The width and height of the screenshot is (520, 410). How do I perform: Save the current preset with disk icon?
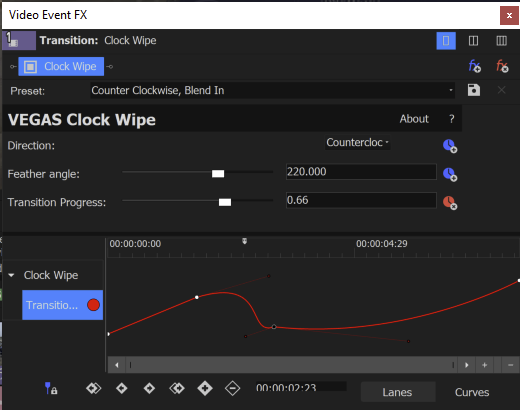tap(474, 90)
